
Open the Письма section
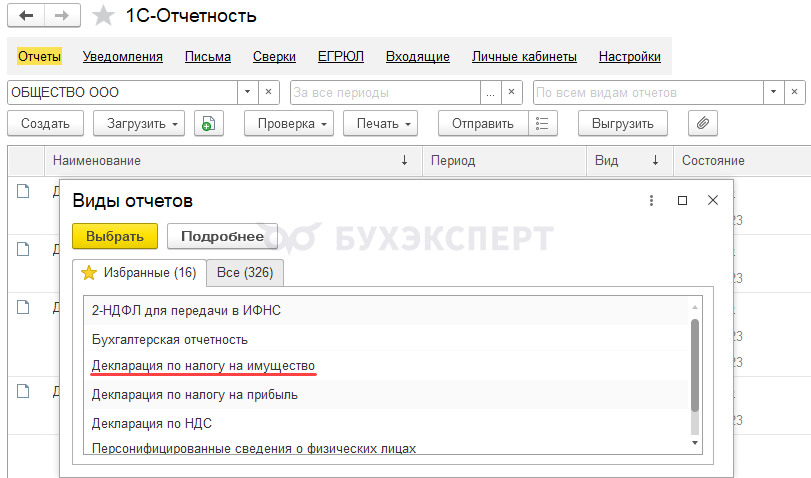click(207, 56)
